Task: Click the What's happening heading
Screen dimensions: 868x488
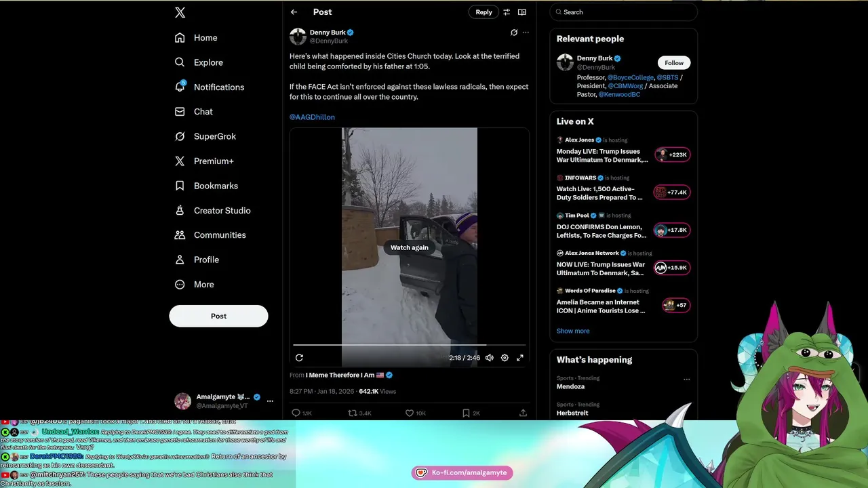Action: pos(594,360)
